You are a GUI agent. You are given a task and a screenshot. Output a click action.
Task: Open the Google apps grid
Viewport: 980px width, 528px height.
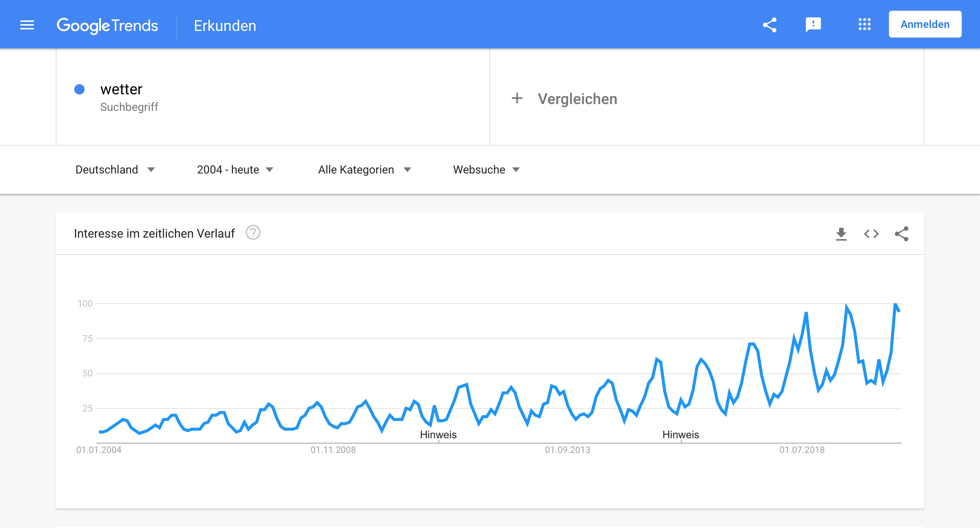click(864, 25)
